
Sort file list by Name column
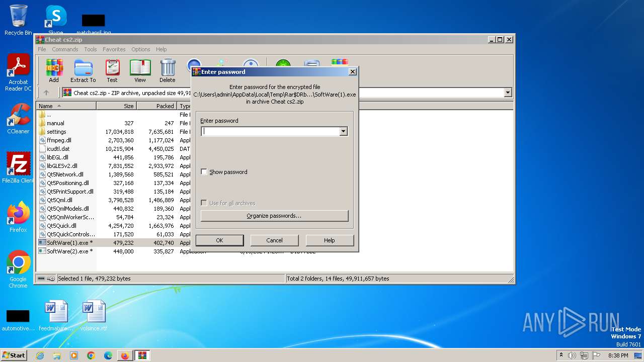coord(66,106)
